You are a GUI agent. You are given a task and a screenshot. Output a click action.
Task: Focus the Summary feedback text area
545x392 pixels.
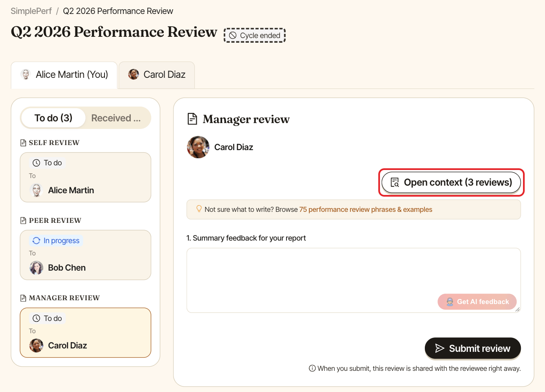click(354, 280)
